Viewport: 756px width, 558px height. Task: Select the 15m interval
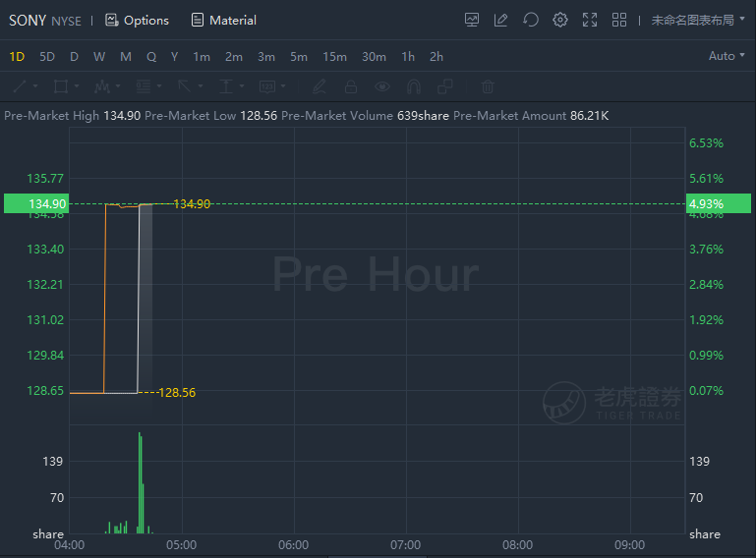point(334,57)
